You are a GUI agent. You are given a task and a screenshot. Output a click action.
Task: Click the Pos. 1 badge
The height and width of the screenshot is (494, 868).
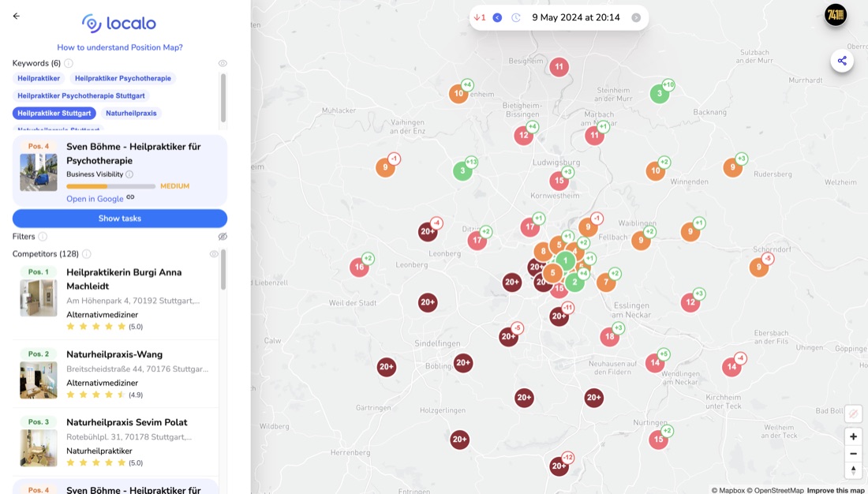(x=38, y=272)
